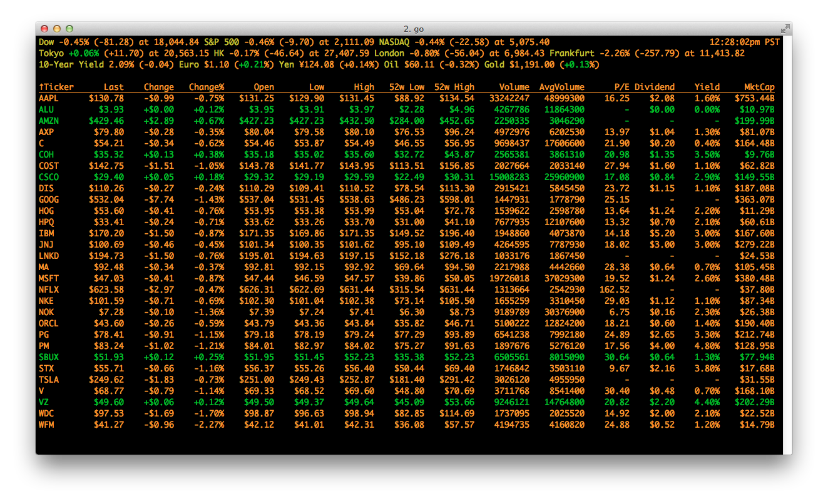This screenshot has height=504, width=828.
Task: Click the Volume column header
Action: (514, 87)
